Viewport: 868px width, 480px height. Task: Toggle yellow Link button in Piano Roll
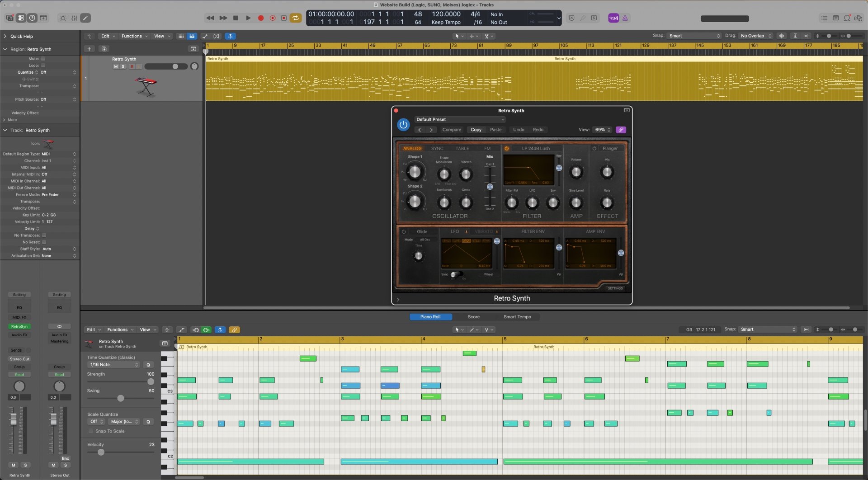pyautogui.click(x=234, y=330)
